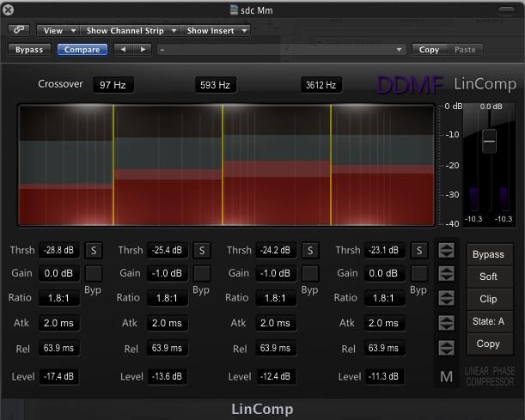This screenshot has height=420, width=525.
Task: Click ratio row up/down stepper
Action: (446, 298)
